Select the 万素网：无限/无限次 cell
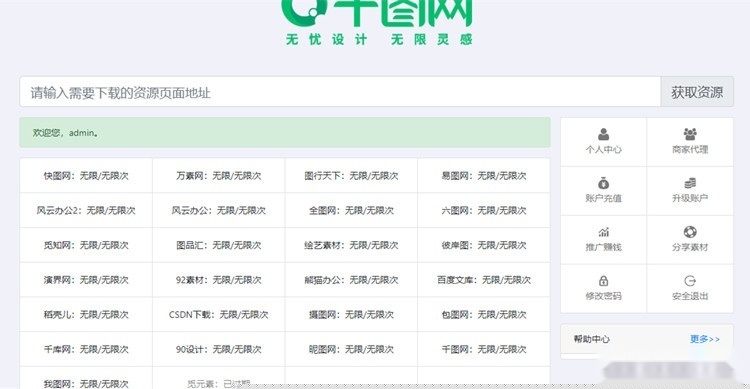Viewport: 750px width, 389px height. 219,176
